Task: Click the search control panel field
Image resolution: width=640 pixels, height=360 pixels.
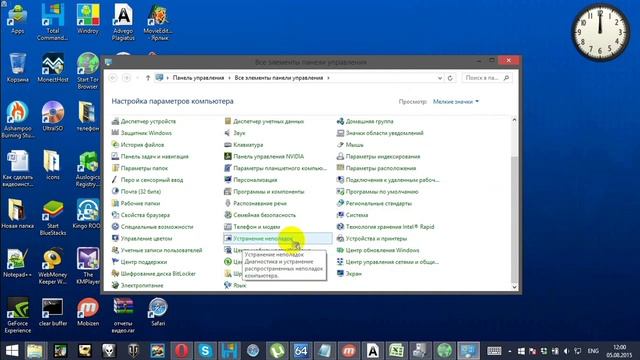Action: coord(486,78)
